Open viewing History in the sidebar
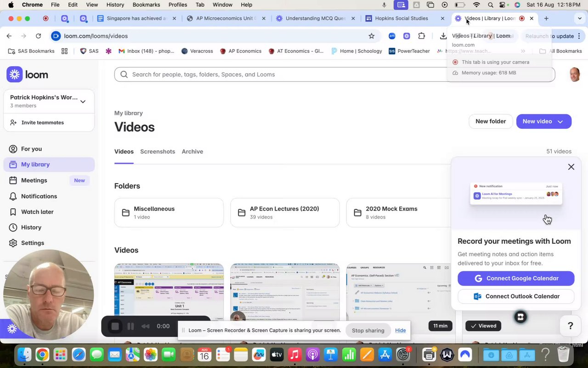588x368 pixels. point(31,227)
